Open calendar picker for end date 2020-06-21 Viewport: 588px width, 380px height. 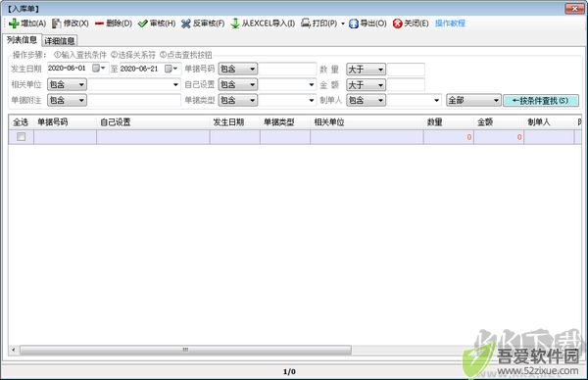coord(171,69)
